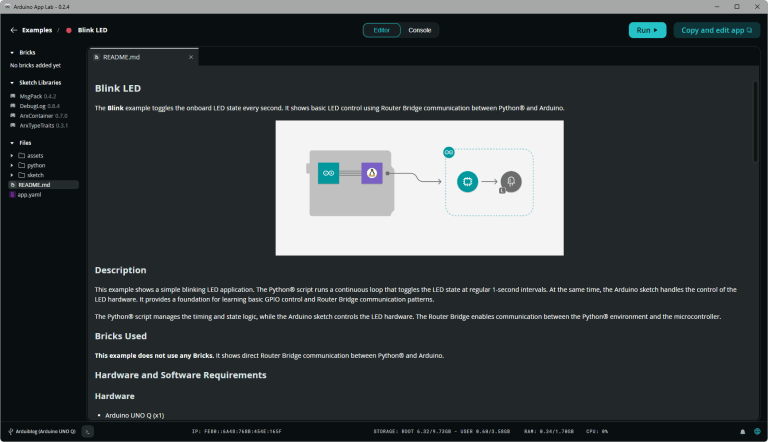Screen dimensions: 768x442
Task: Click the gray LED circle in diagram
Action: 511,181
